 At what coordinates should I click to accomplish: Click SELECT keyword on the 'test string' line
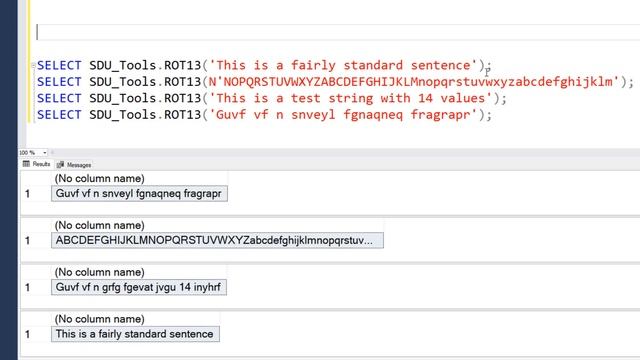[x=59, y=98]
